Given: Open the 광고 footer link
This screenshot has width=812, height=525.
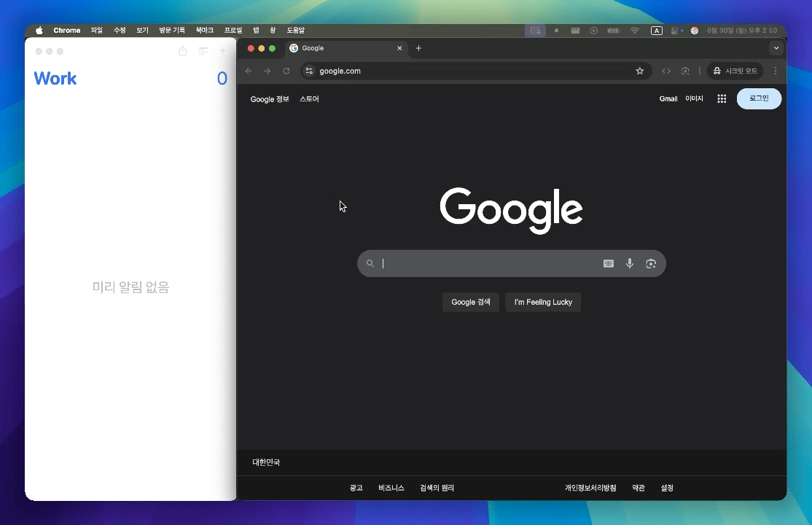Looking at the screenshot, I should (x=356, y=488).
